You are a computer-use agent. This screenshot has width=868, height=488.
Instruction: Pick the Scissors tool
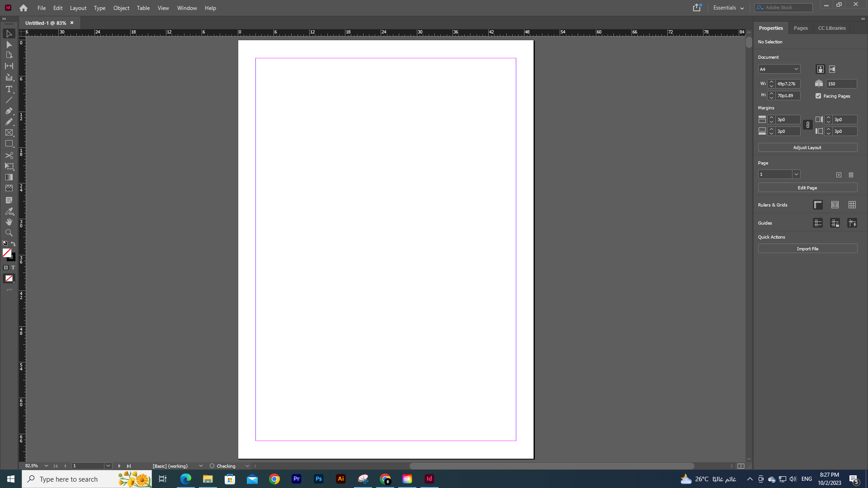click(x=9, y=155)
